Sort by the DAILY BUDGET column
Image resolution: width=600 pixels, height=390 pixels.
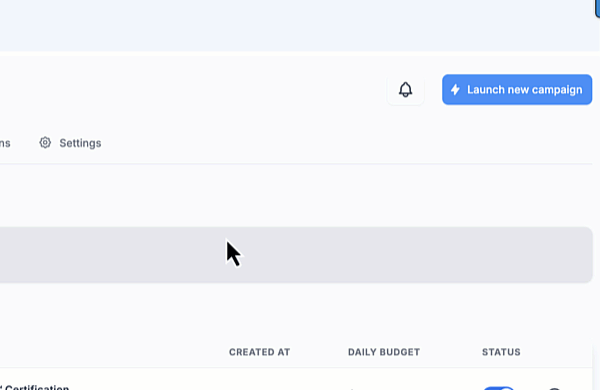[x=384, y=352]
